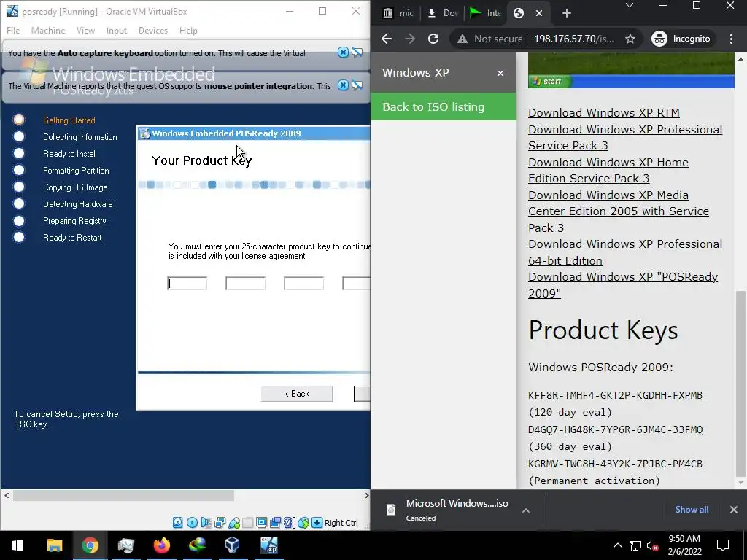Open Download Windows XP Professional Service Pack 3 link

625,138
